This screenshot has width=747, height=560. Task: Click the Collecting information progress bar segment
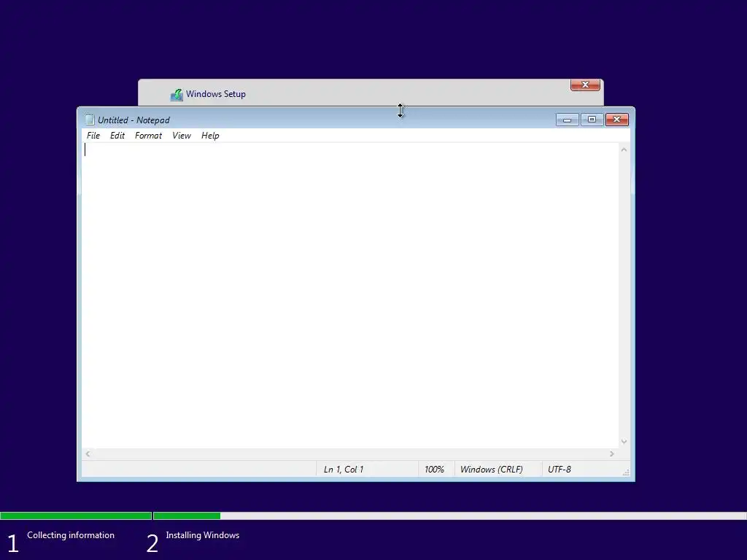(76, 516)
